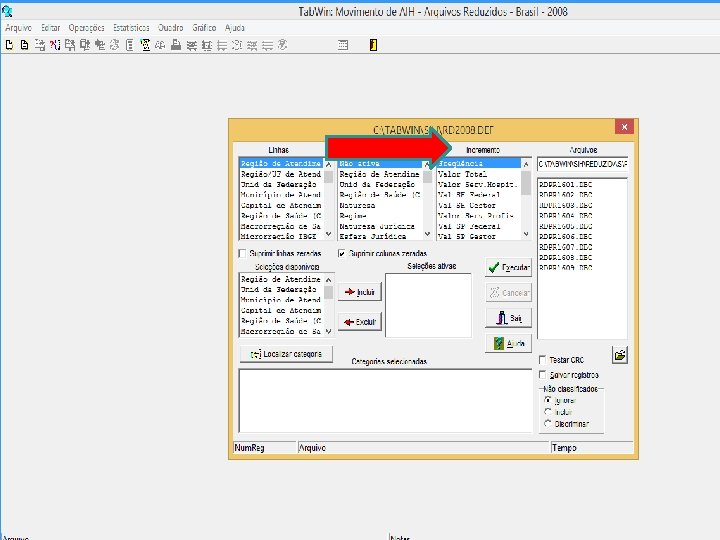Select file RDPR1601.DBC
This screenshot has height=540, width=720.
(566, 185)
